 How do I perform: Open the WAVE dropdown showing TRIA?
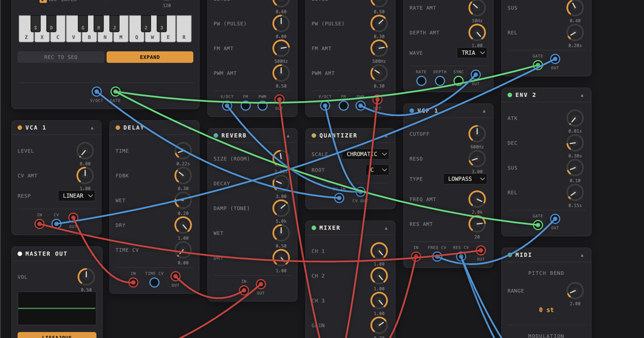(472, 53)
